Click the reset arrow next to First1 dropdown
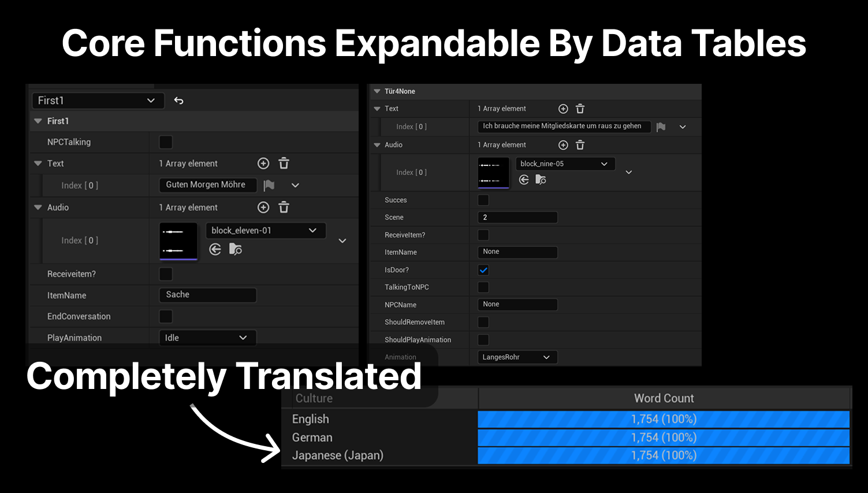The height and width of the screenshot is (493, 868). 179,101
